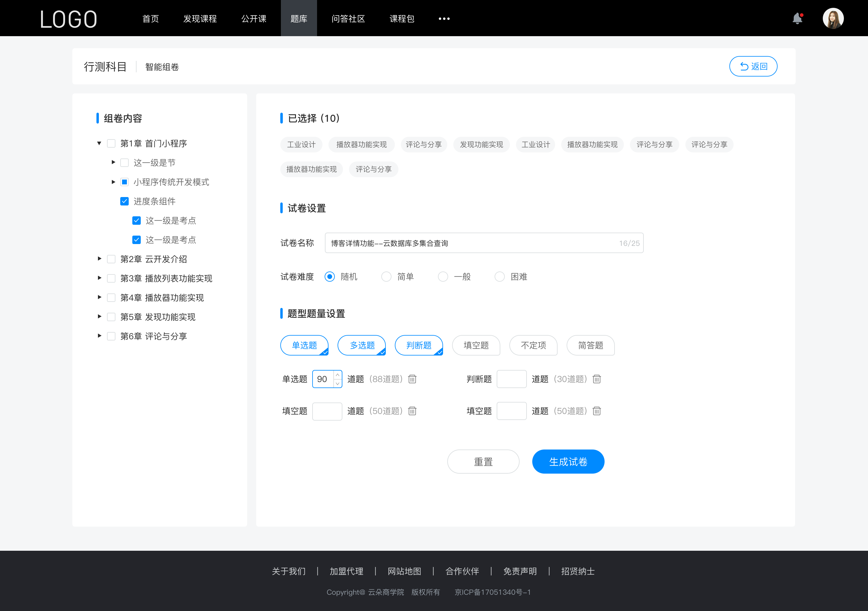Click 重置 button
The height and width of the screenshot is (611, 868).
(x=483, y=462)
